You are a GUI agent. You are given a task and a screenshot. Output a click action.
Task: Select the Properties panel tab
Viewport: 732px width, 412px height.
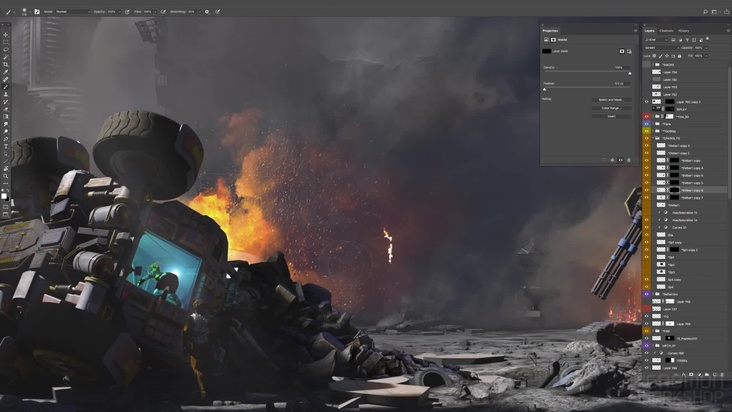[550, 31]
